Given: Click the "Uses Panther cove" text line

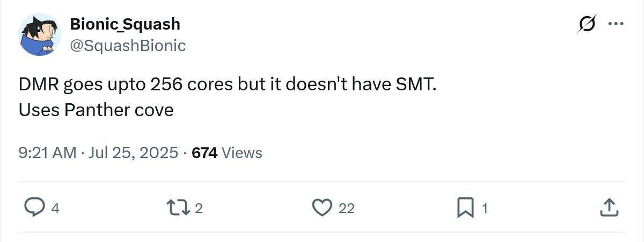Looking at the screenshot, I should tap(96, 110).
